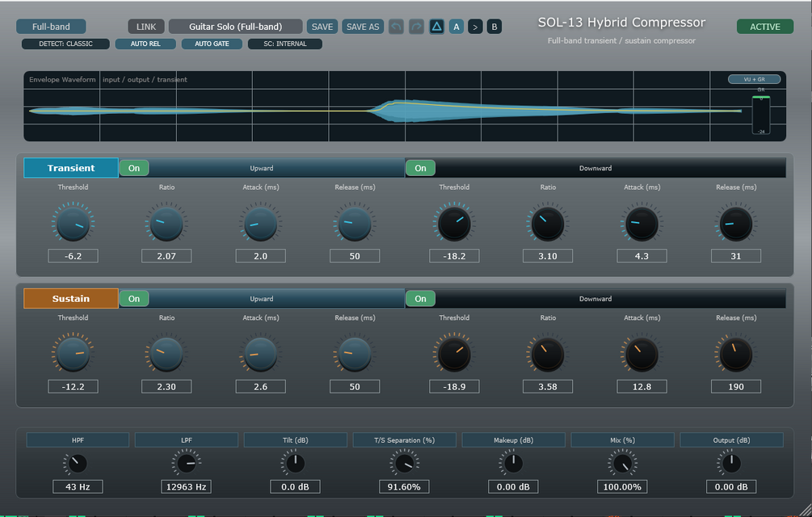Select the A preset slot

456,27
